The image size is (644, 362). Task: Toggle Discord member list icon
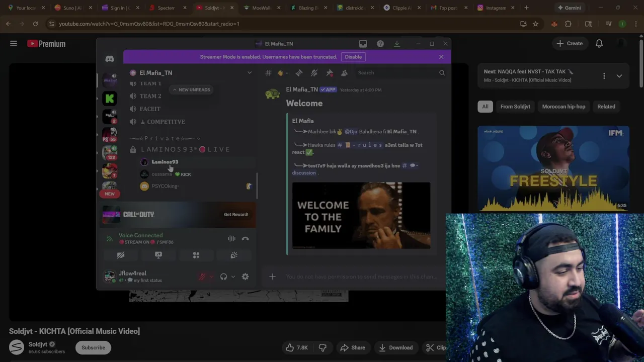pos(345,73)
